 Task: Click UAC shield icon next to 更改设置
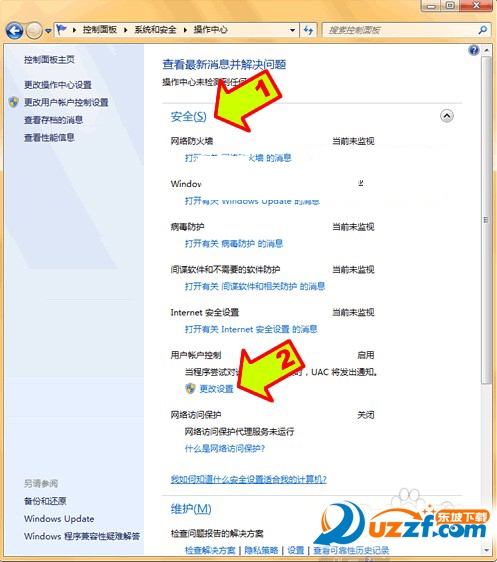pos(190,388)
